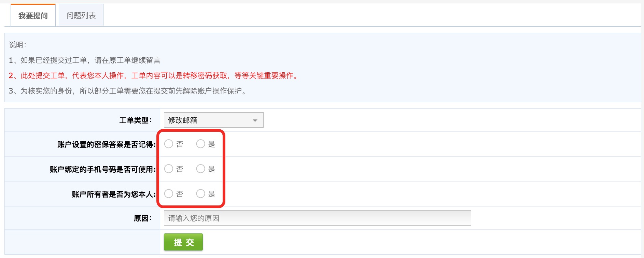This screenshot has width=644, height=258.
Task: Open the 问题列表 tab
Action: pyautogui.click(x=81, y=15)
